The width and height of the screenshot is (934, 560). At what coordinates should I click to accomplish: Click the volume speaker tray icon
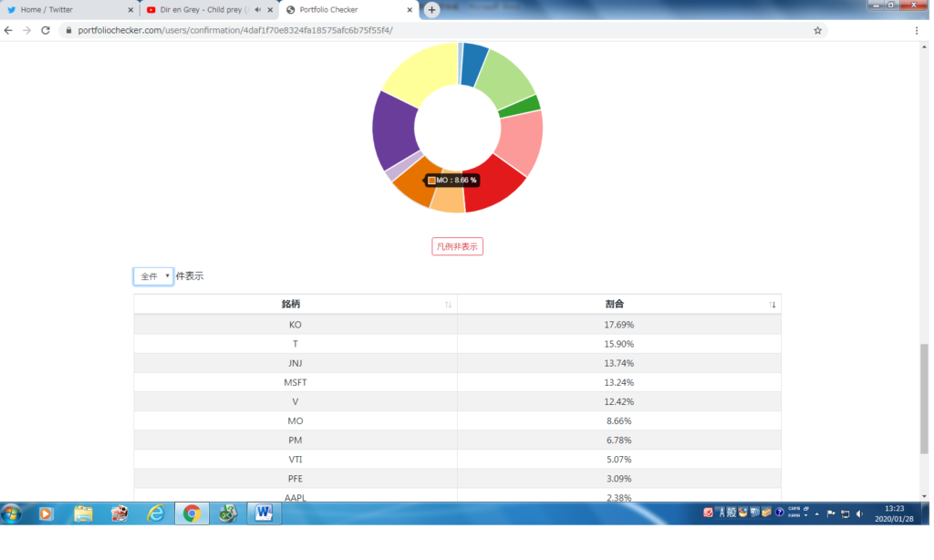pyautogui.click(x=859, y=513)
